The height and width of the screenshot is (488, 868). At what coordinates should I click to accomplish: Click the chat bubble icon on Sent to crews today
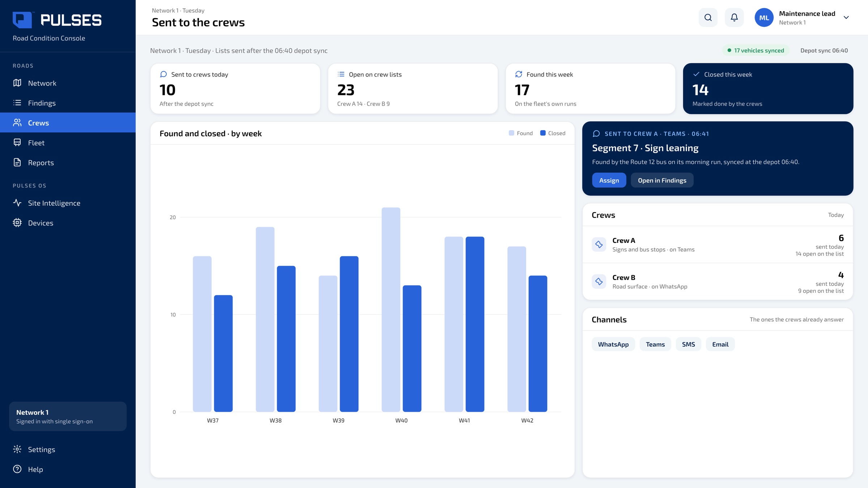[x=163, y=74]
